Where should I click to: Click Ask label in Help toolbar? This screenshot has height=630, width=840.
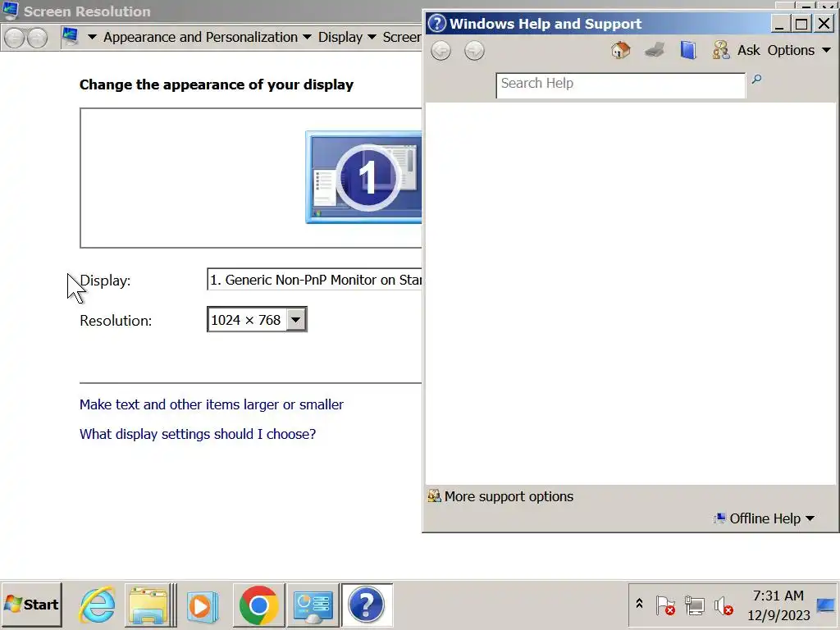point(748,50)
